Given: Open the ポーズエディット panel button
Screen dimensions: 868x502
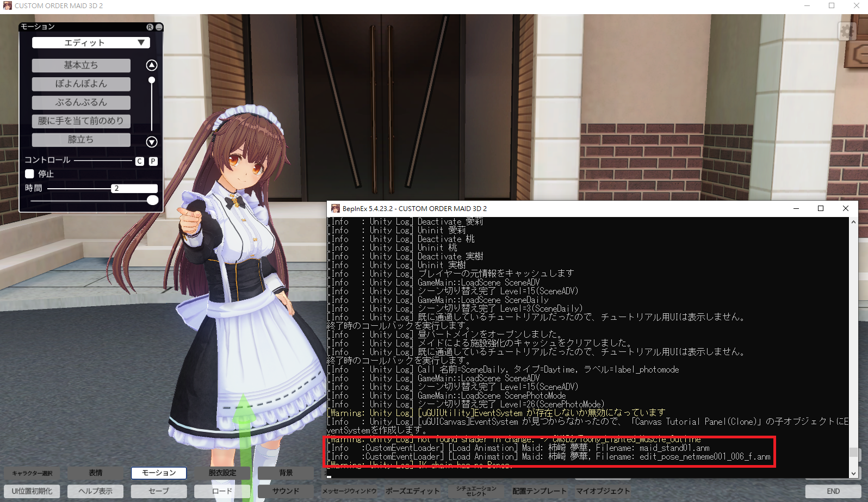Looking at the screenshot, I should pos(413,491).
